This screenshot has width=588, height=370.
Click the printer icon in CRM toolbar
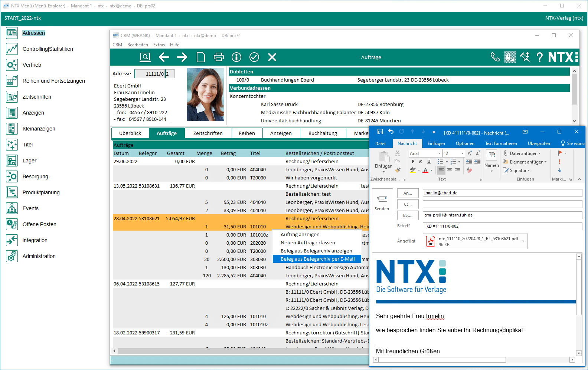coord(219,57)
